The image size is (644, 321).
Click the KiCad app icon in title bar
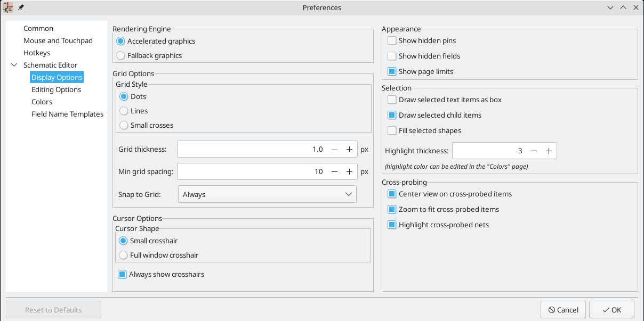[x=9, y=8]
